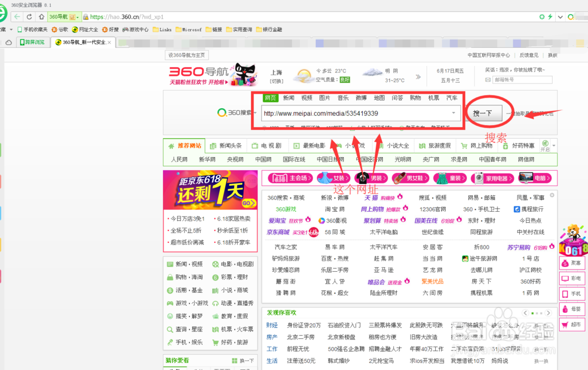Open the Microsoft bookmark folder
This screenshot has width=588, height=370.
(x=189, y=29)
